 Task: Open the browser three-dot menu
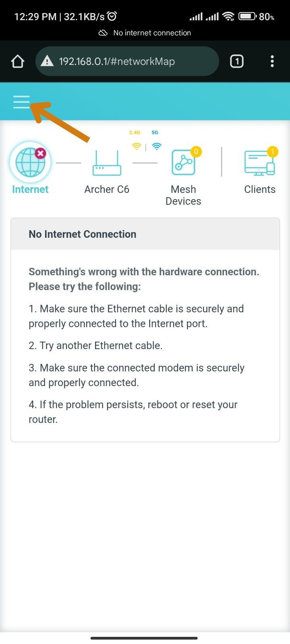[272, 62]
